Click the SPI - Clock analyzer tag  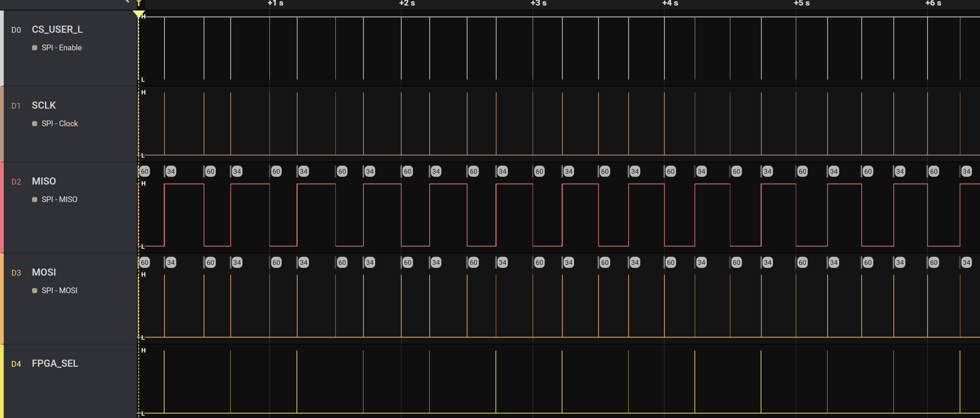click(x=60, y=123)
